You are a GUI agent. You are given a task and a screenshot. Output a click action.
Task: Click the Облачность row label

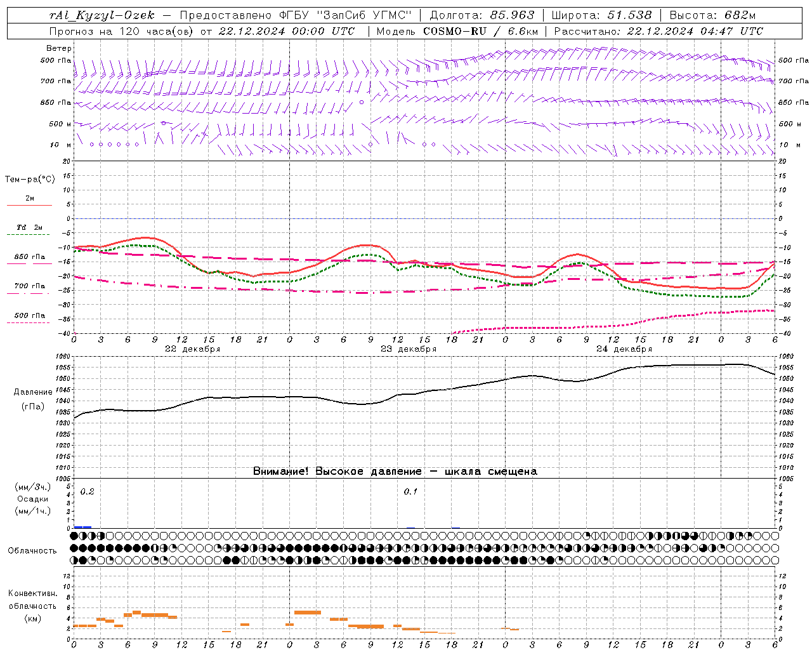point(32,551)
